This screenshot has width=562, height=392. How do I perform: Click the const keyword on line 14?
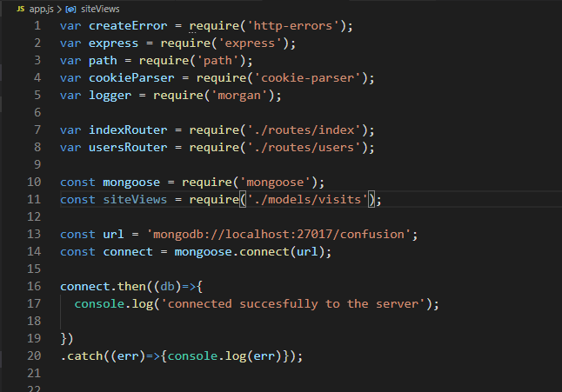[x=77, y=252]
